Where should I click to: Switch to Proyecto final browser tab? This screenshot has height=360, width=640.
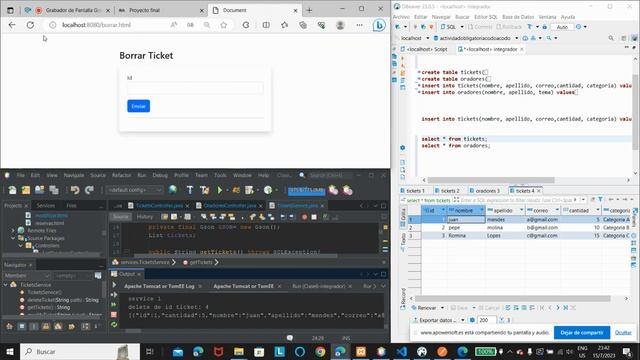point(161,10)
